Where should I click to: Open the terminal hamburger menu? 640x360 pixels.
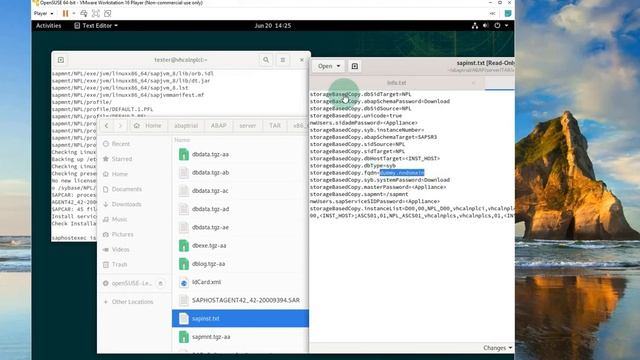click(x=282, y=60)
